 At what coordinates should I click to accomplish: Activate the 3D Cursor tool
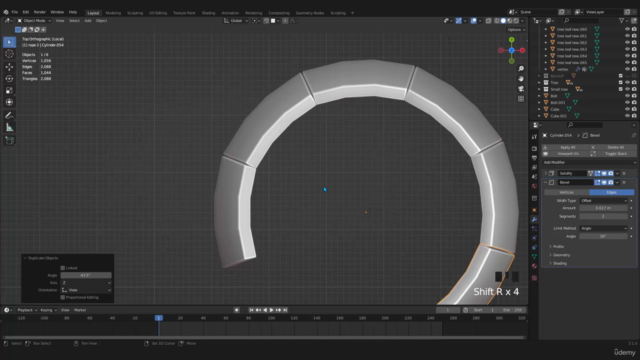pos(9,54)
